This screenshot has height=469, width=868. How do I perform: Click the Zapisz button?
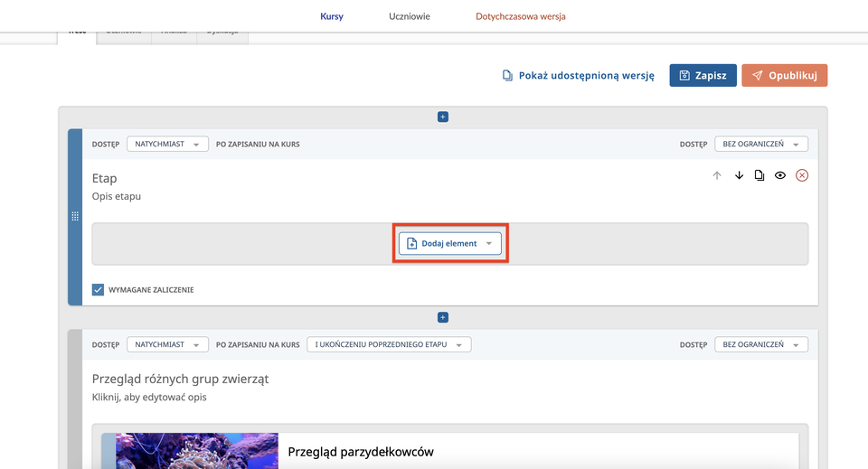pos(703,76)
